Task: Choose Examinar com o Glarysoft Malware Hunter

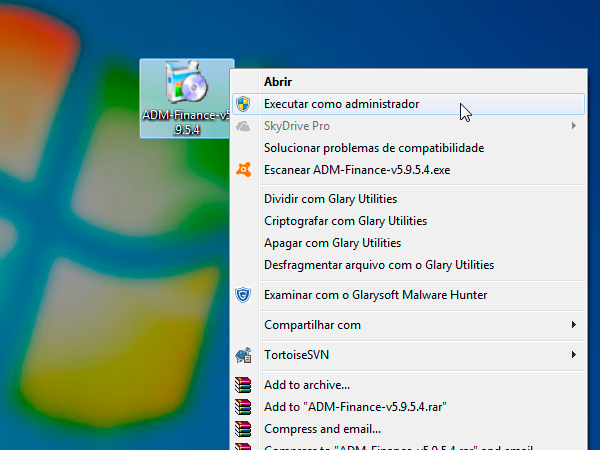Action: (x=408, y=295)
